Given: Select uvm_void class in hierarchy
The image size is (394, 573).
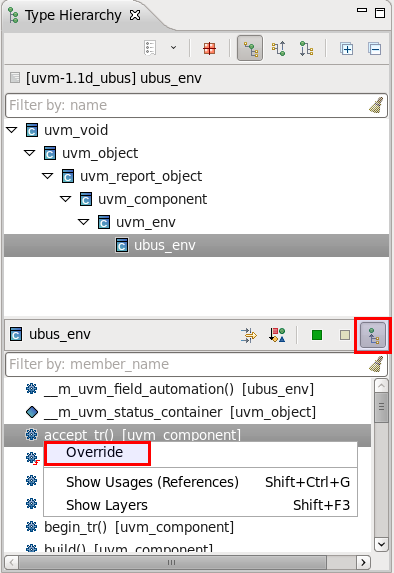Looking at the screenshot, I should [76, 130].
